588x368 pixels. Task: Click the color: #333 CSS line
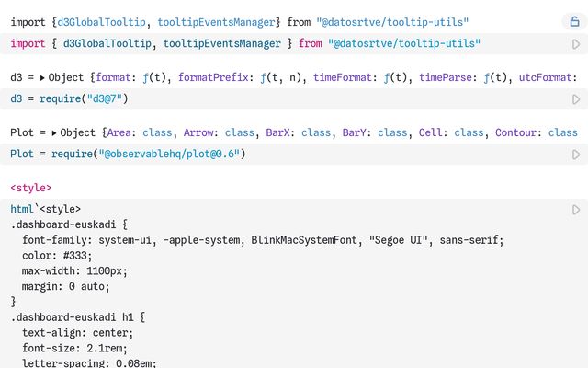pos(55,255)
